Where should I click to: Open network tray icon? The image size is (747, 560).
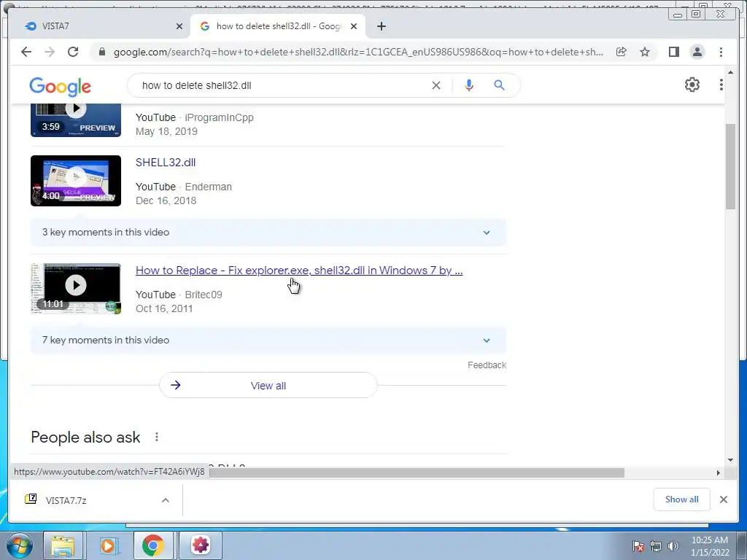[x=656, y=546]
